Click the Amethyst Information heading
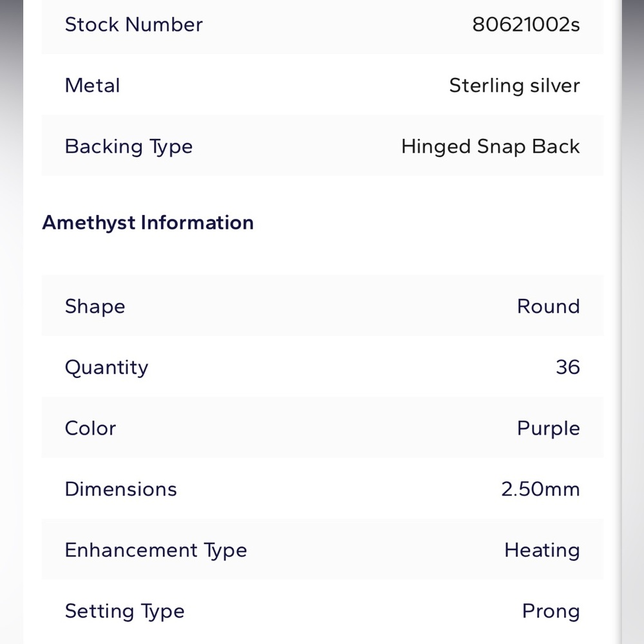The width and height of the screenshot is (644, 644). (x=148, y=223)
